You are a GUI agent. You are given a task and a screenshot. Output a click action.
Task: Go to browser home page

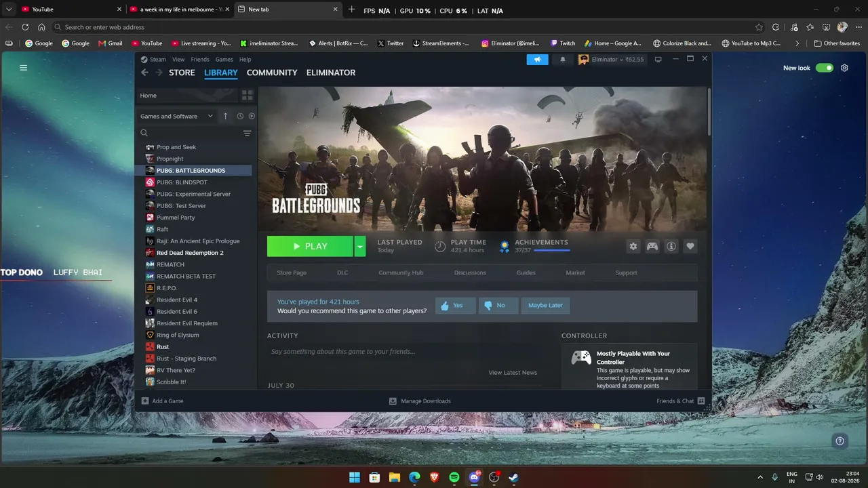click(41, 27)
